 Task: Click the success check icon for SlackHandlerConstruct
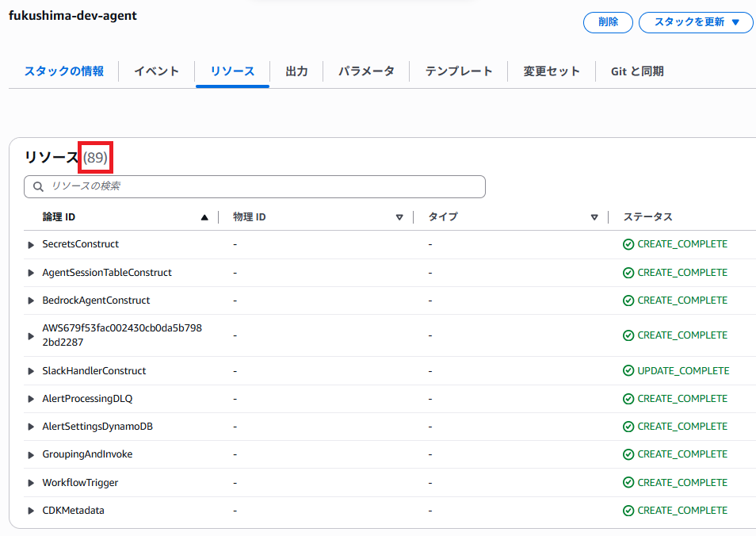628,371
